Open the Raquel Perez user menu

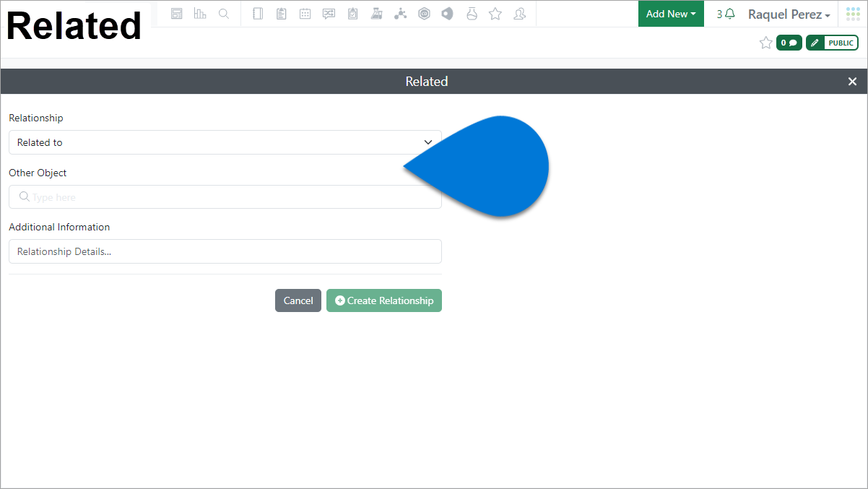(x=789, y=14)
